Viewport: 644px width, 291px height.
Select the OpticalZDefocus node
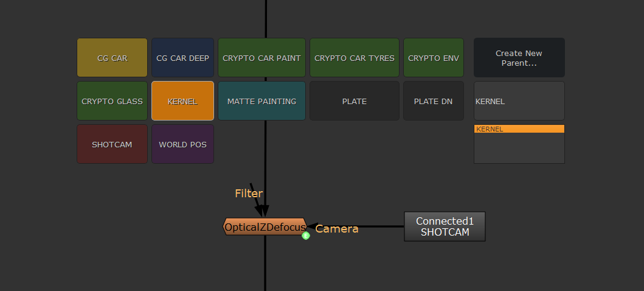click(265, 227)
